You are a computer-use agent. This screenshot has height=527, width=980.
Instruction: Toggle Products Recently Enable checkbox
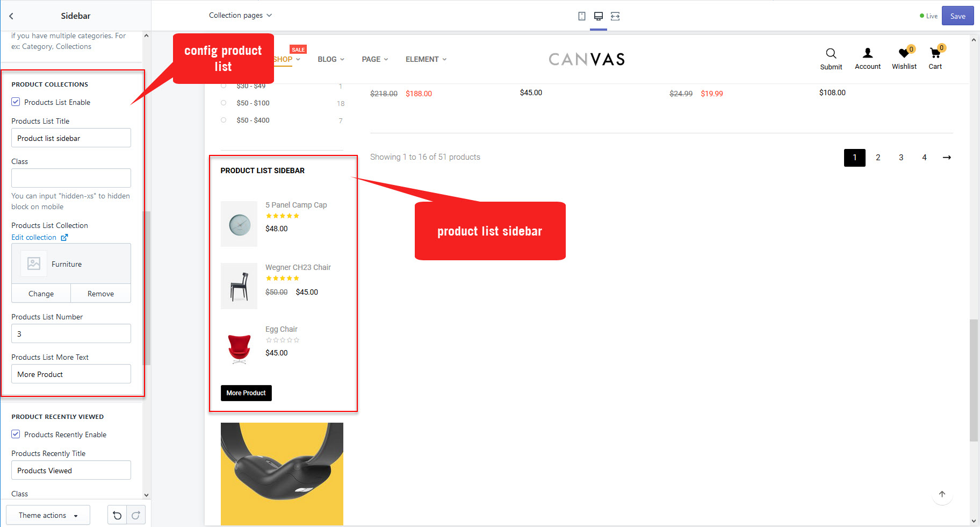tap(16, 434)
